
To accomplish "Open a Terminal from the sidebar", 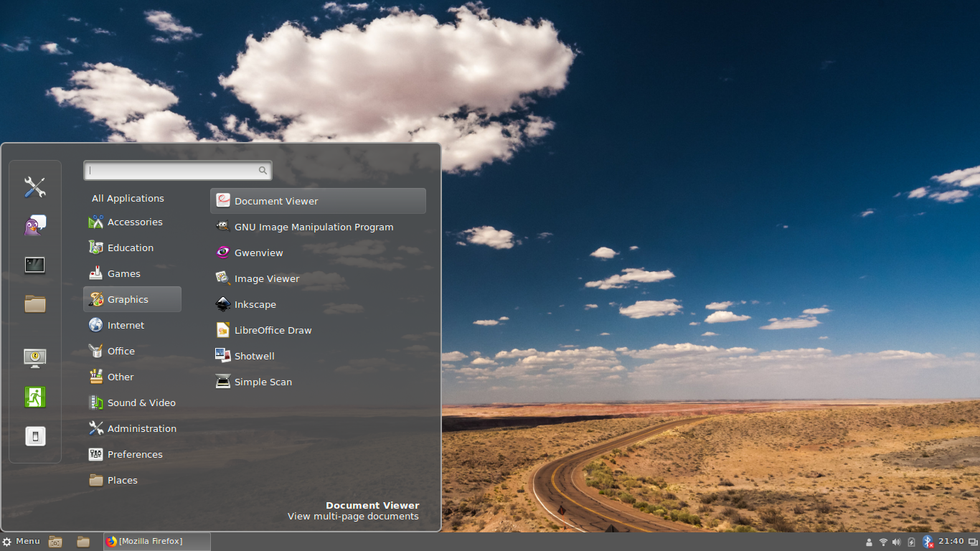I will tap(34, 265).
